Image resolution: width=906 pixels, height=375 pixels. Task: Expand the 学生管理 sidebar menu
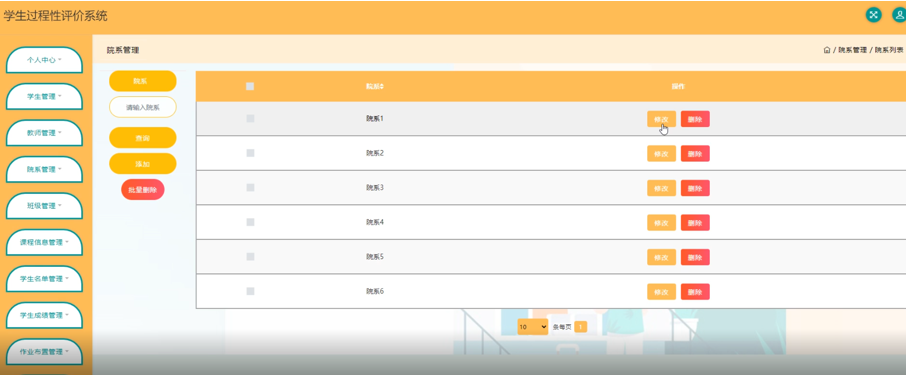coord(44,96)
